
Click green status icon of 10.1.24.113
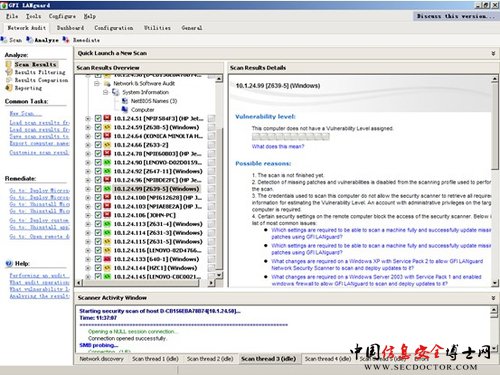(107, 224)
